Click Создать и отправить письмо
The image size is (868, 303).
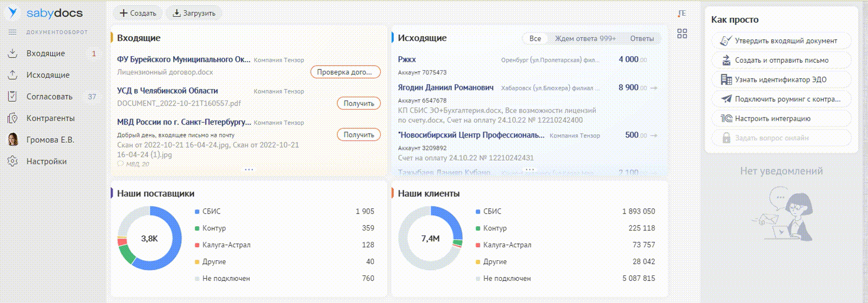tap(781, 60)
